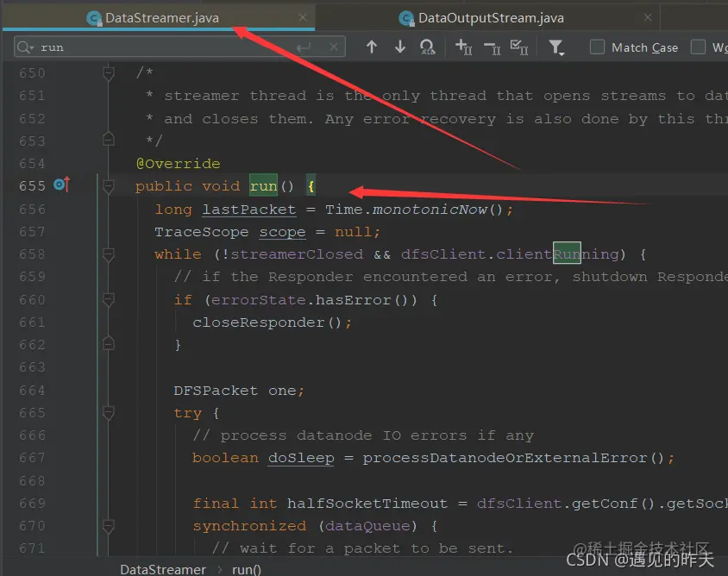This screenshot has height=576, width=728.
Task: Click the fold end marker on line 662
Action: pyautogui.click(x=108, y=343)
